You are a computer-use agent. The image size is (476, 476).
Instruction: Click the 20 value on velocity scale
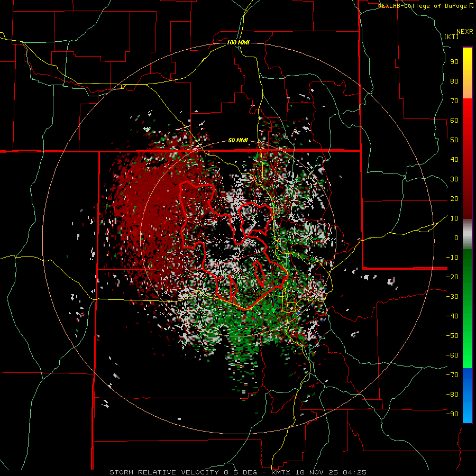454,199
